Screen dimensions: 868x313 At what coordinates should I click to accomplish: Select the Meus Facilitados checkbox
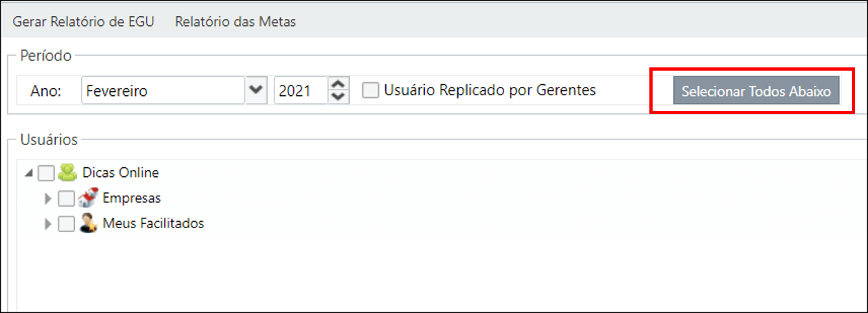coord(66,224)
